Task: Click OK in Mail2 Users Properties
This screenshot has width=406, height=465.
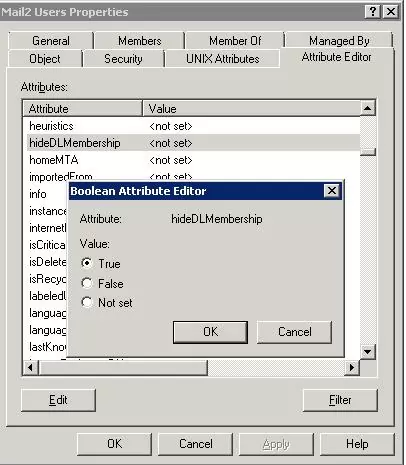Action: click(114, 444)
